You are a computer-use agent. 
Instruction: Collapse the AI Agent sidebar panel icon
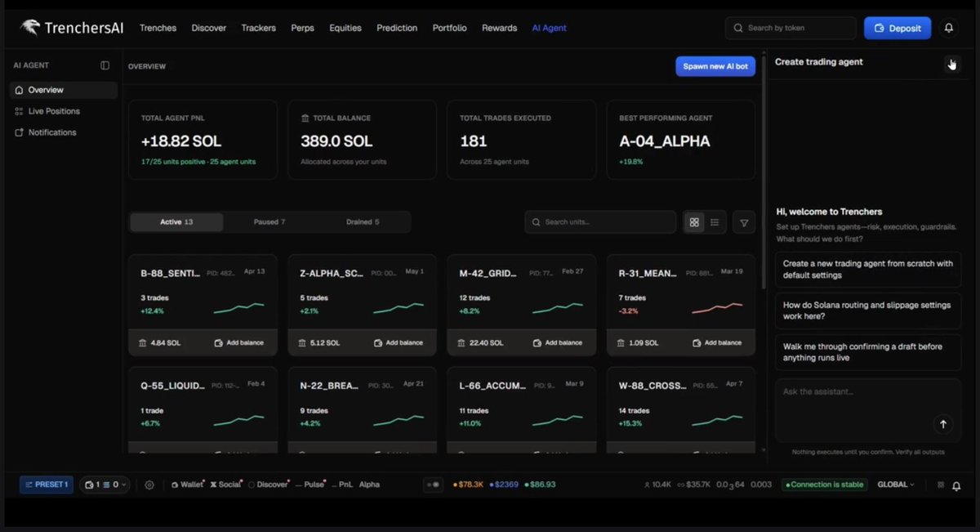105,65
